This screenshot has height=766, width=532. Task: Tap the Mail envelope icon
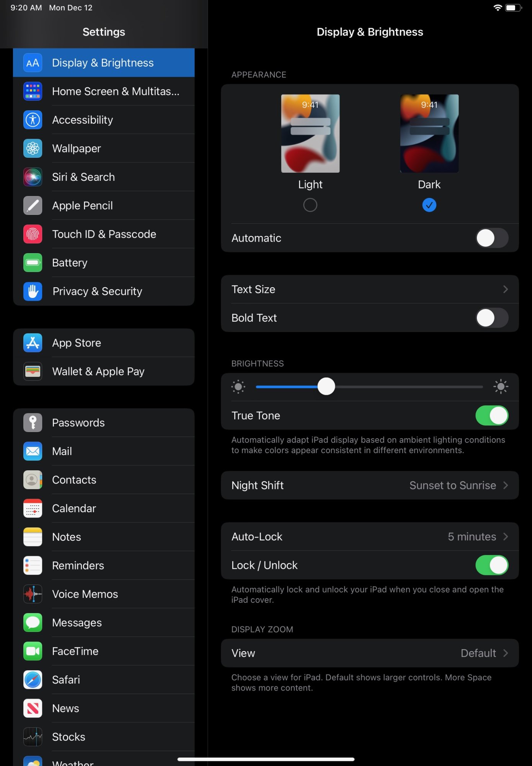coord(33,451)
